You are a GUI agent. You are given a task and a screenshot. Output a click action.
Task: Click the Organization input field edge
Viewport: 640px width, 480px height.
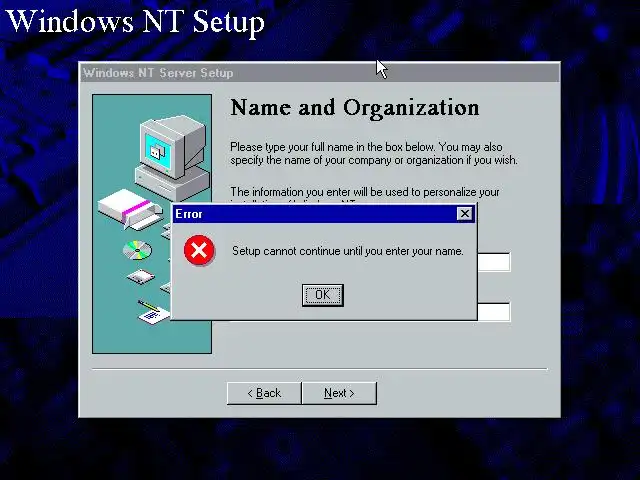(x=494, y=312)
